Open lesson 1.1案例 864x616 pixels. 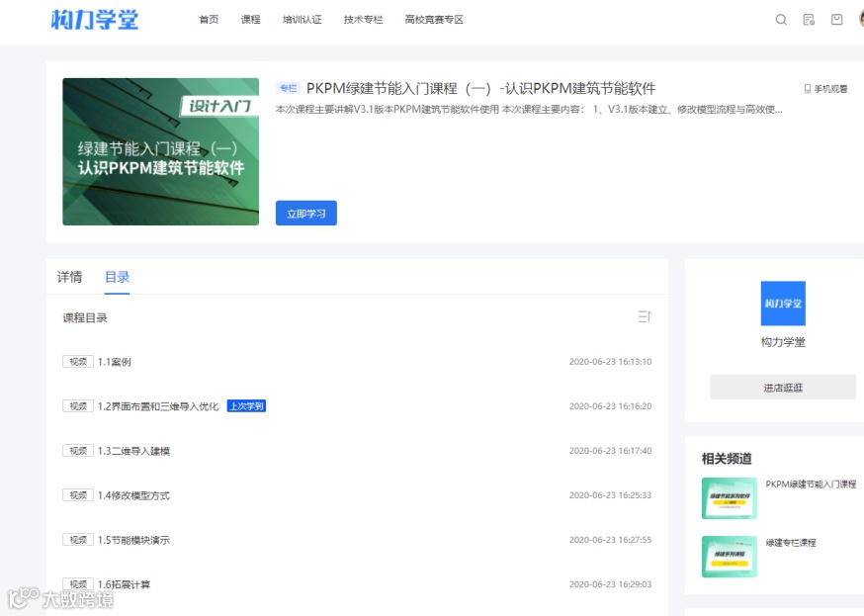tap(114, 362)
